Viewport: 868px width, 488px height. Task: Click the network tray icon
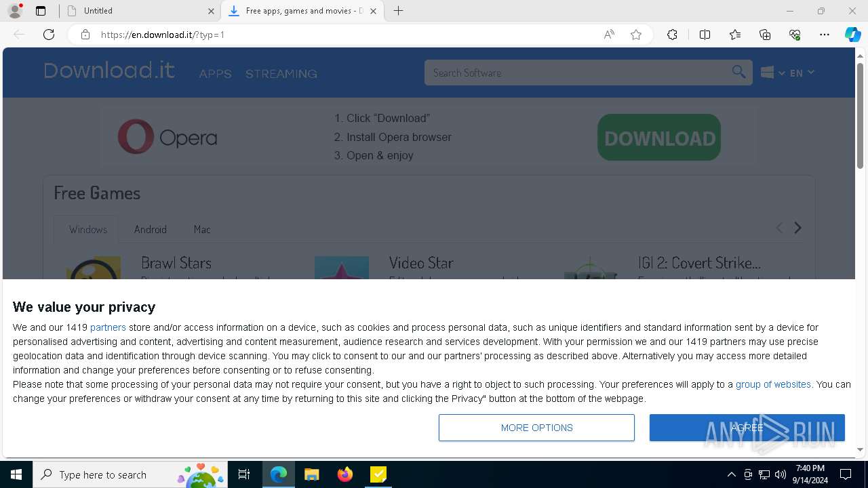pos(764,474)
